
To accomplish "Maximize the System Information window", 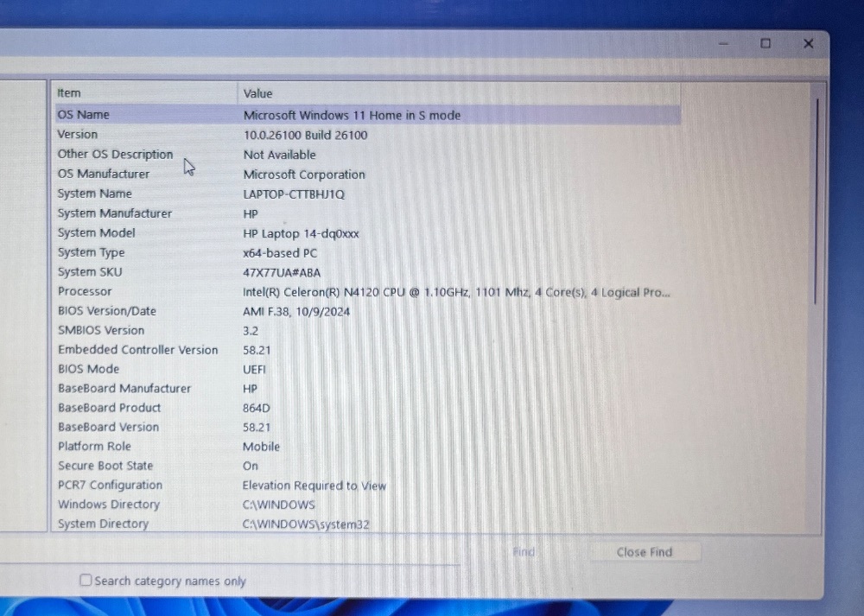I will 766,43.
